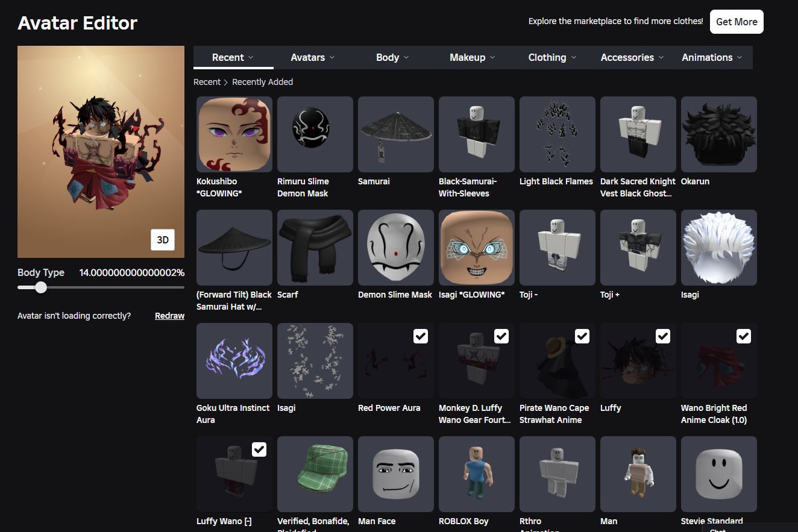Open the Accessories dropdown menu
The image size is (798, 532).
coord(632,57)
